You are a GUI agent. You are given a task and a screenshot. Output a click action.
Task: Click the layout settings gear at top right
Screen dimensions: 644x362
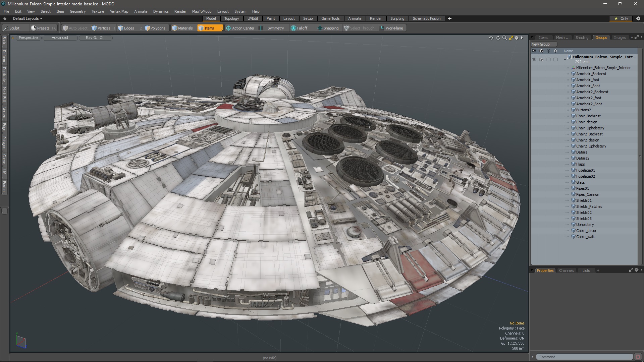coord(638,18)
